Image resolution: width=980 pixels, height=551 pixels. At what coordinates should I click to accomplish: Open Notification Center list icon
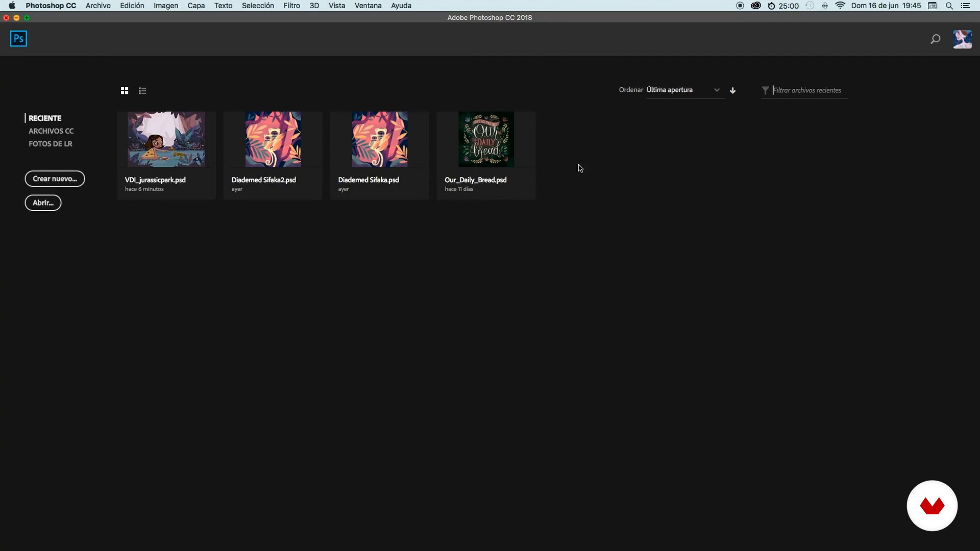(965, 6)
